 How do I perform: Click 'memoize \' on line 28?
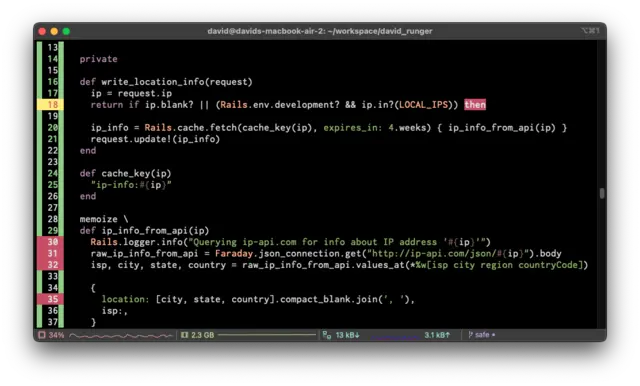click(x=104, y=219)
